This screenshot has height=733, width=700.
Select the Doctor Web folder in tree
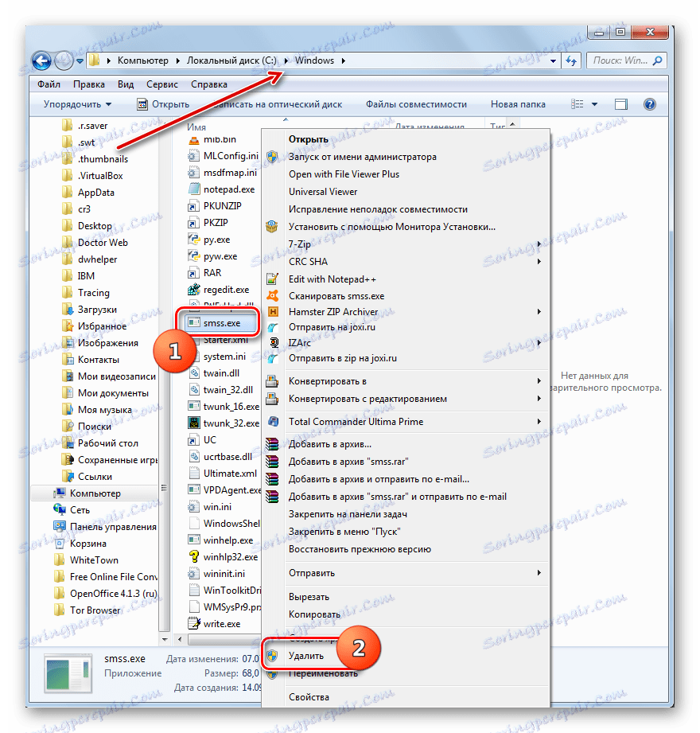click(x=103, y=242)
